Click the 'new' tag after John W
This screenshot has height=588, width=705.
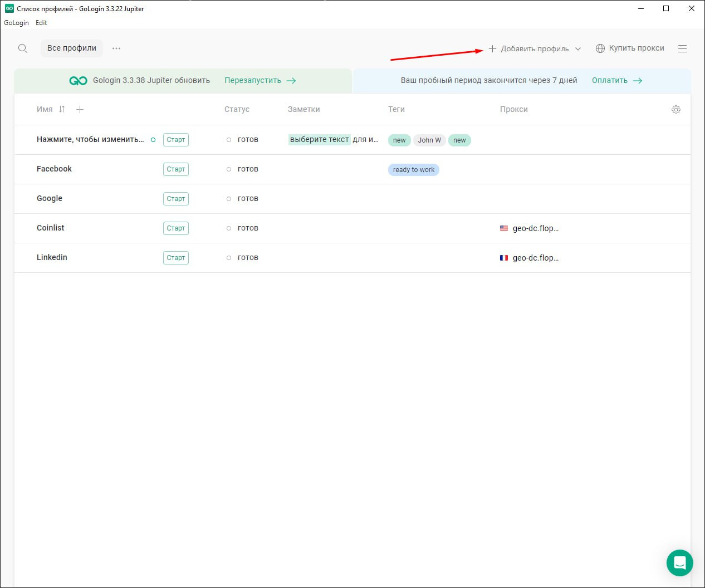coord(459,140)
